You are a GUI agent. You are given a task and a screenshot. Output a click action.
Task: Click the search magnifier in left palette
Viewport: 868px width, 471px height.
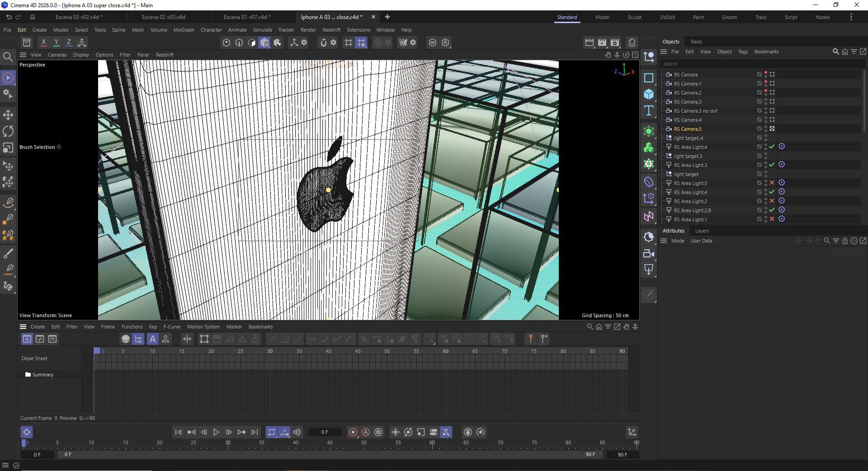pyautogui.click(x=8, y=57)
